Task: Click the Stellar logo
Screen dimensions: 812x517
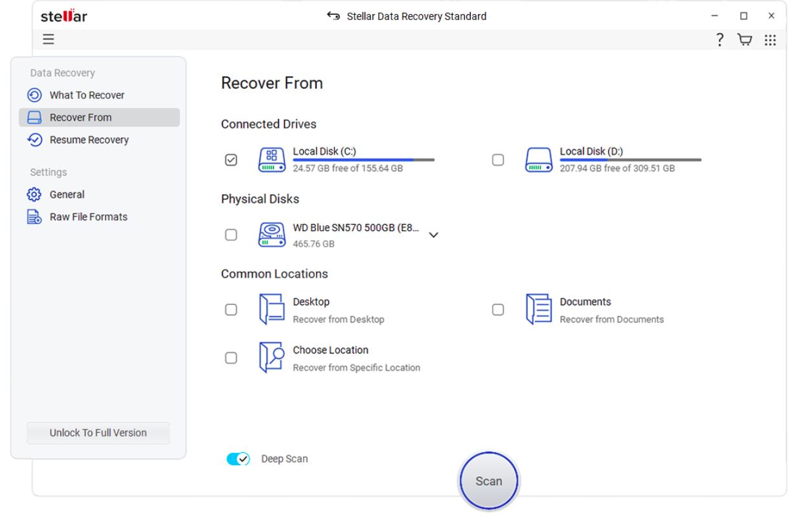Action: [63, 16]
